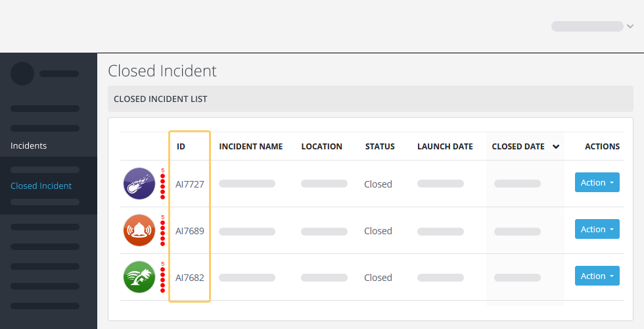Click red severity dots beside AI7727
Image resolution: width=644 pixels, height=329 pixels.
click(163, 184)
